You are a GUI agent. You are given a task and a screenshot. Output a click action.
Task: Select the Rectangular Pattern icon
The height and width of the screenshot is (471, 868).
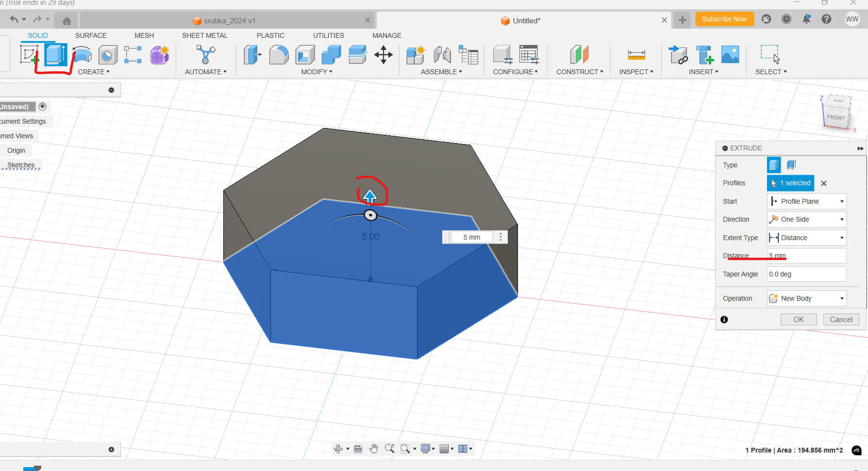[x=133, y=55]
